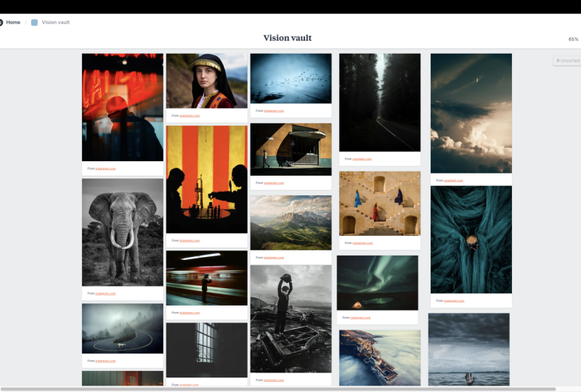Select the stepwell with colorful figures photo
This screenshot has width=581, height=392.
[380, 203]
